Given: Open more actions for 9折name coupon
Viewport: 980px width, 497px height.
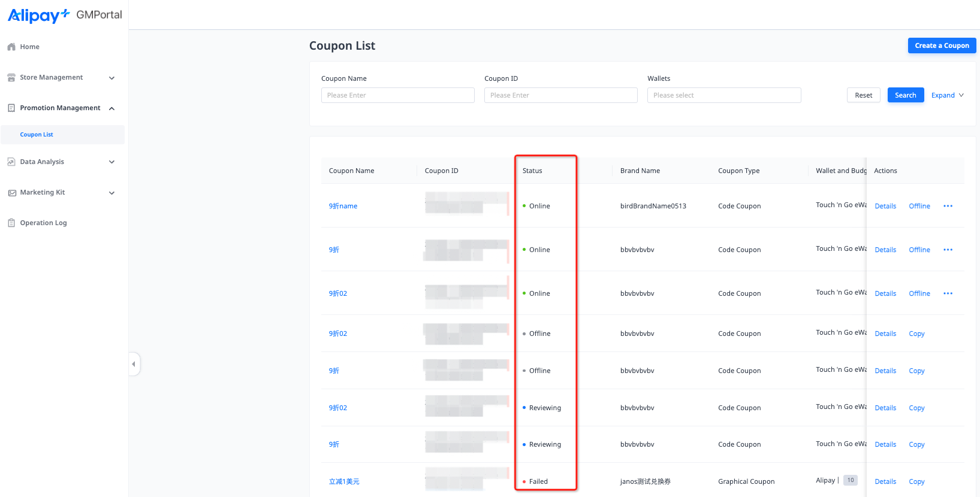Looking at the screenshot, I should point(948,206).
